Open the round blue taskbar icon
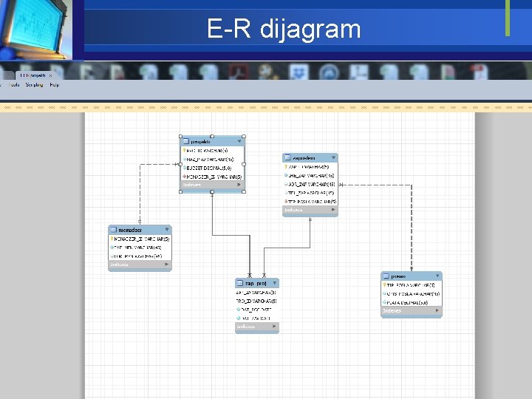Viewport: 532px width, 399px height. (x=328, y=72)
